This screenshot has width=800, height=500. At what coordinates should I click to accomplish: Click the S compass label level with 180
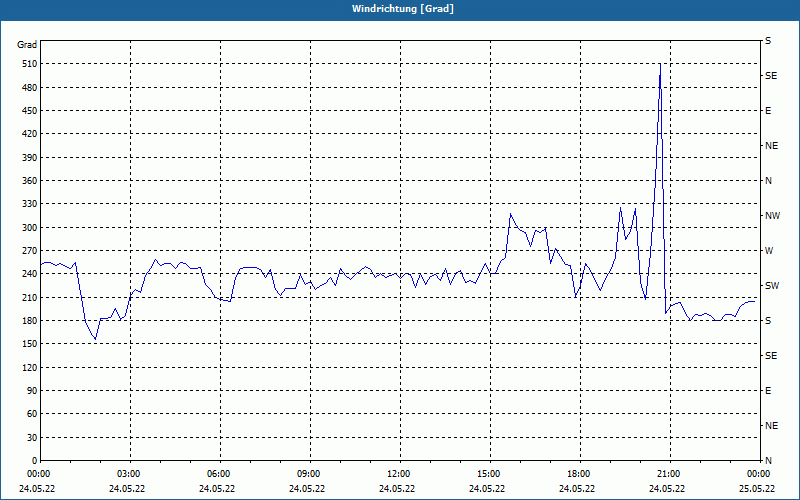click(x=768, y=321)
